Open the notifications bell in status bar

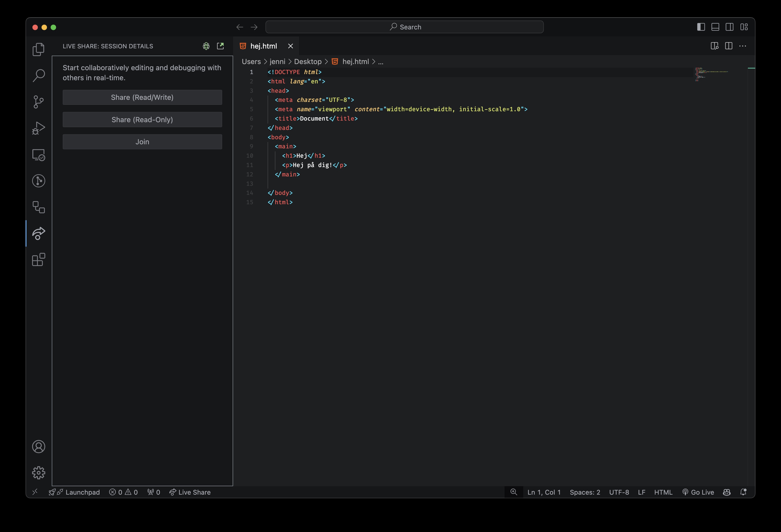click(x=743, y=492)
